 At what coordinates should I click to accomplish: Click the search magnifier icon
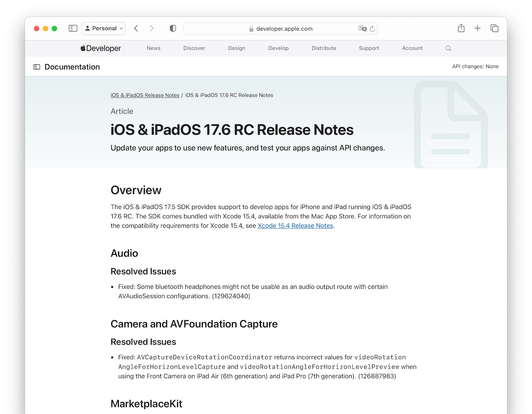pyautogui.click(x=448, y=48)
